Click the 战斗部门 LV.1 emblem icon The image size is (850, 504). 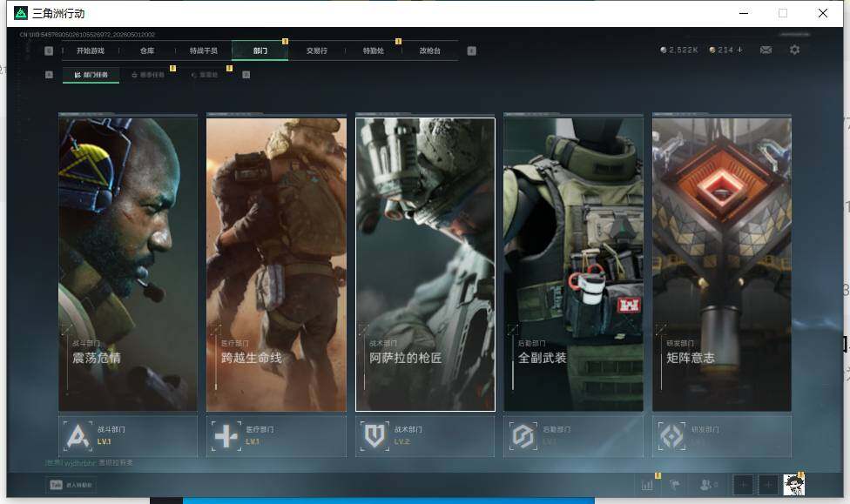[x=78, y=436]
